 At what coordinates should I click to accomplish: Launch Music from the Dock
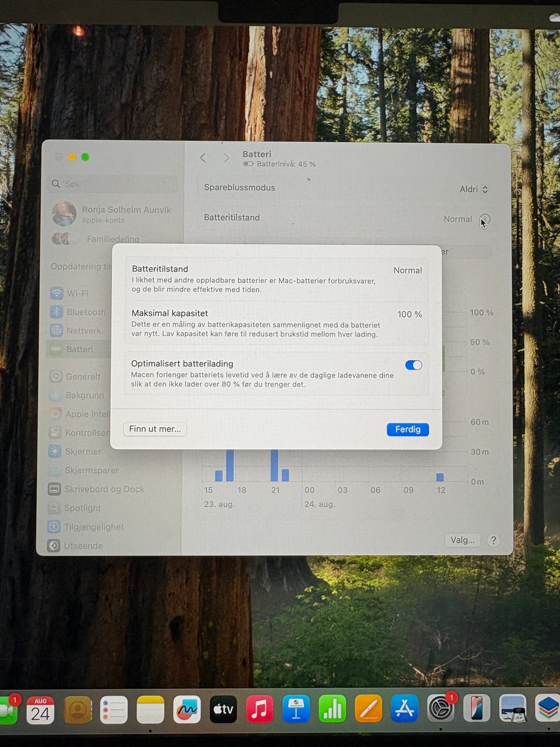(260, 710)
